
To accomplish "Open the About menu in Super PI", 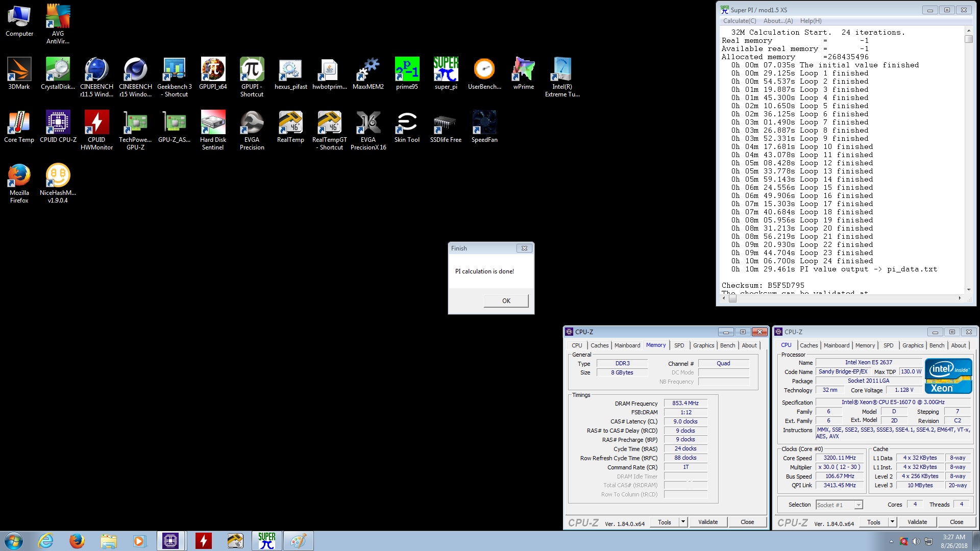I will (x=778, y=21).
